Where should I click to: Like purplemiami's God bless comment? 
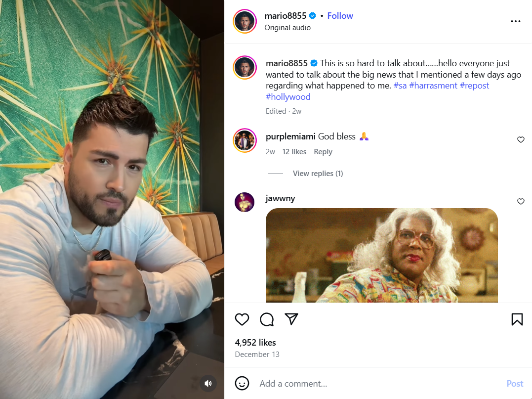(521, 140)
